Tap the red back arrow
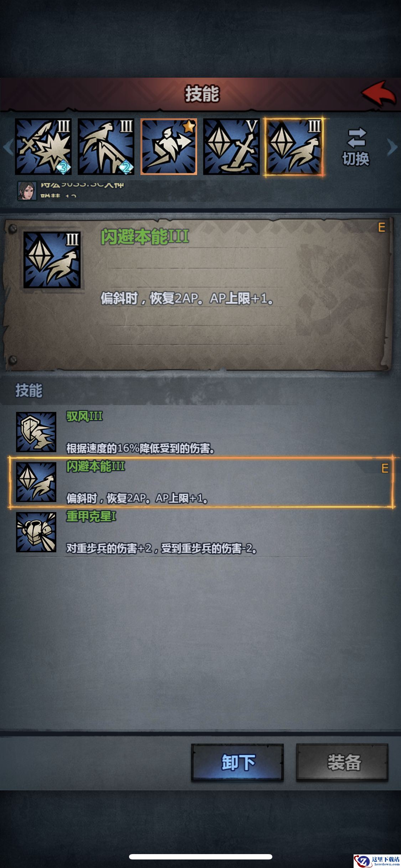 click(379, 93)
